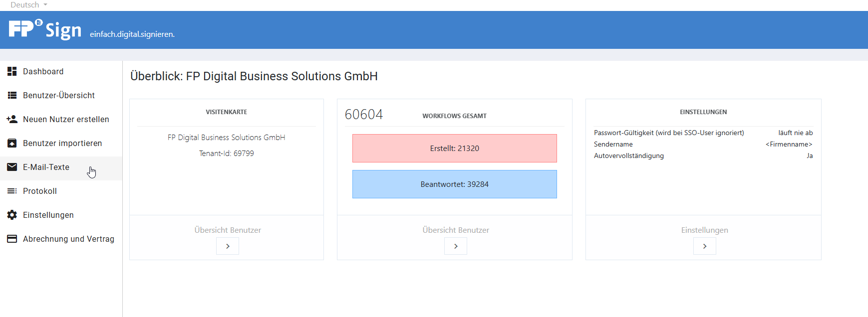
Task: Click the Dashboard grid icon
Action: click(x=12, y=71)
